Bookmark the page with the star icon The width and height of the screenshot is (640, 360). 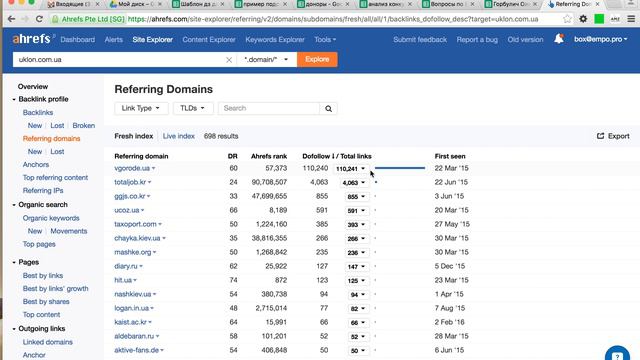(x=567, y=19)
